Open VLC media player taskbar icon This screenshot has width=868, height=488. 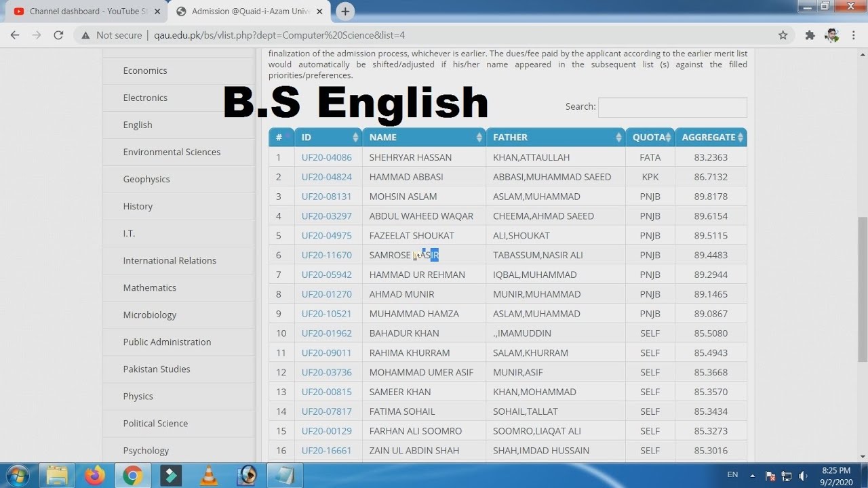click(x=210, y=476)
